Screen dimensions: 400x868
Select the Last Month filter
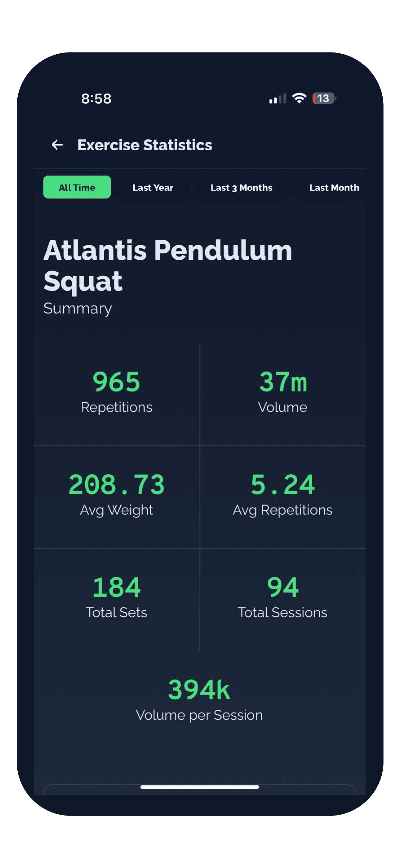pyautogui.click(x=334, y=187)
